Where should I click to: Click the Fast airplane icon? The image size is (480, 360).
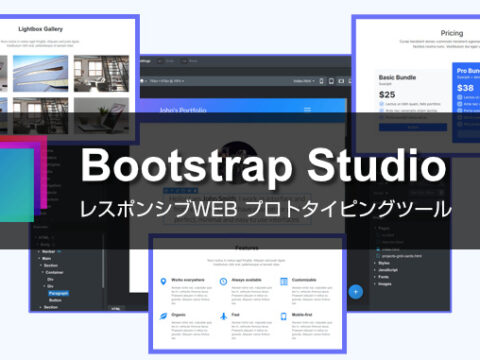point(223,316)
